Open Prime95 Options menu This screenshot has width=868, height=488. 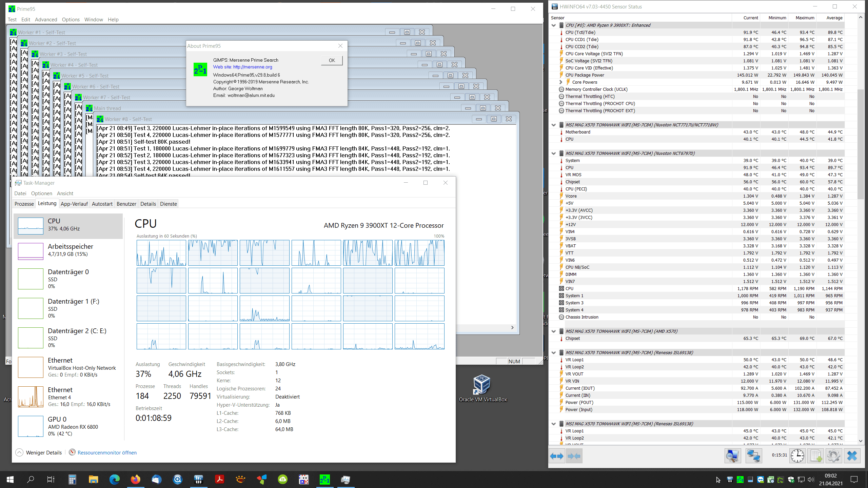point(71,19)
